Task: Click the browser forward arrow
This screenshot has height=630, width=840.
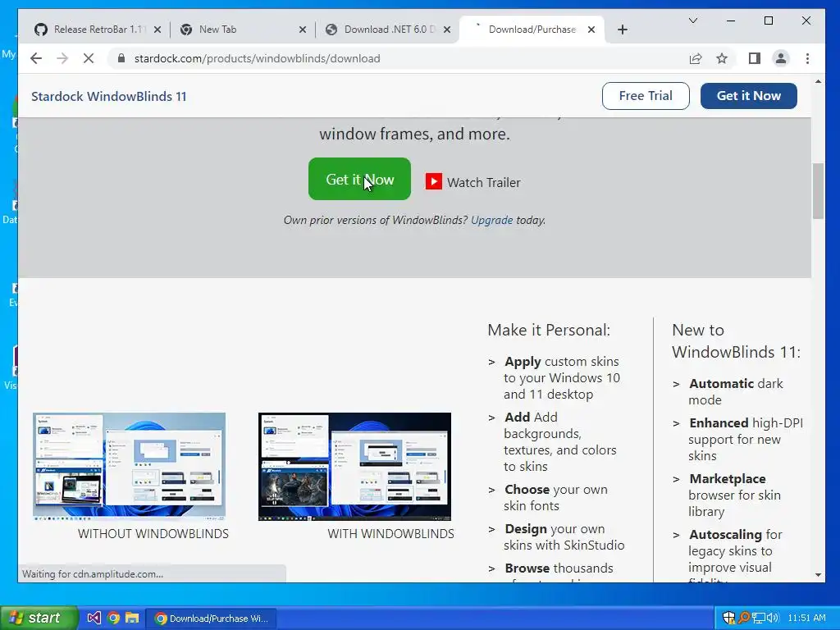Action: tap(62, 58)
